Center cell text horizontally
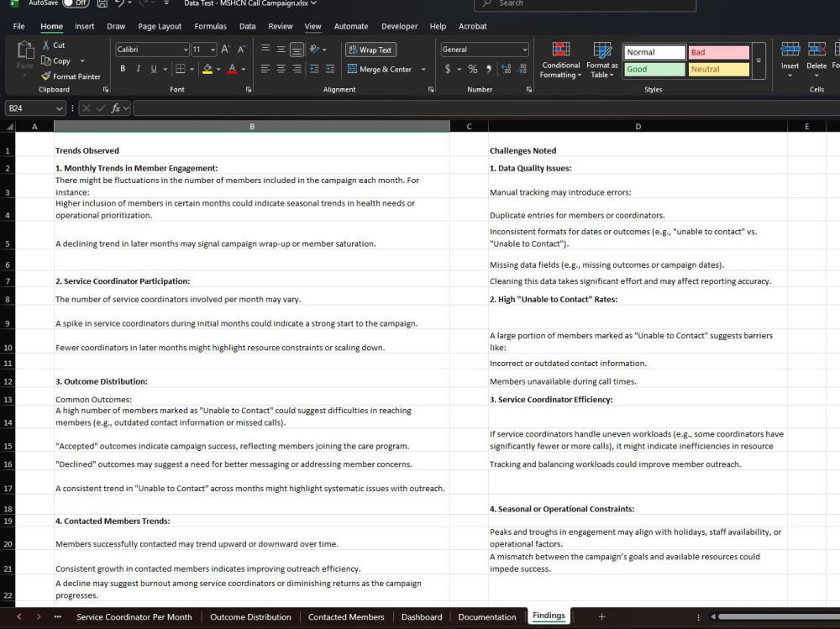The image size is (840, 629). click(281, 69)
